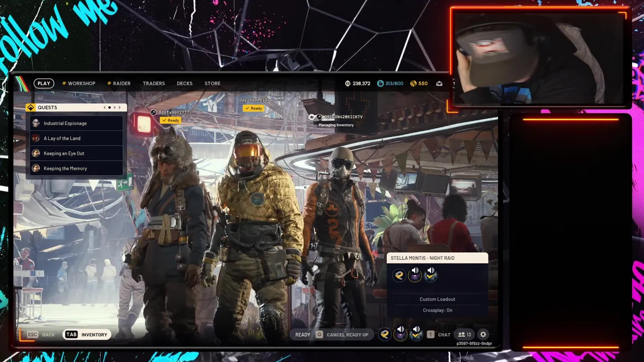The image size is (644, 362).
Task: Open CHAT
Action: point(444,335)
